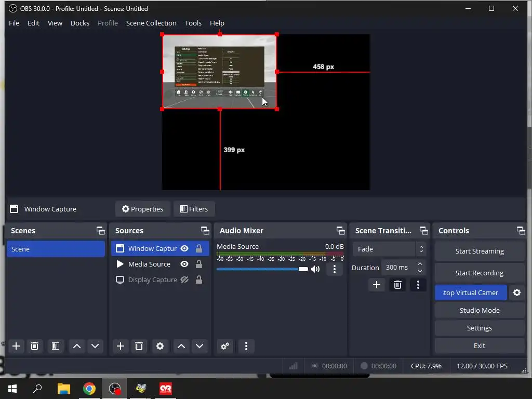
Task: Open Filters for Window Capture
Action: point(194,209)
